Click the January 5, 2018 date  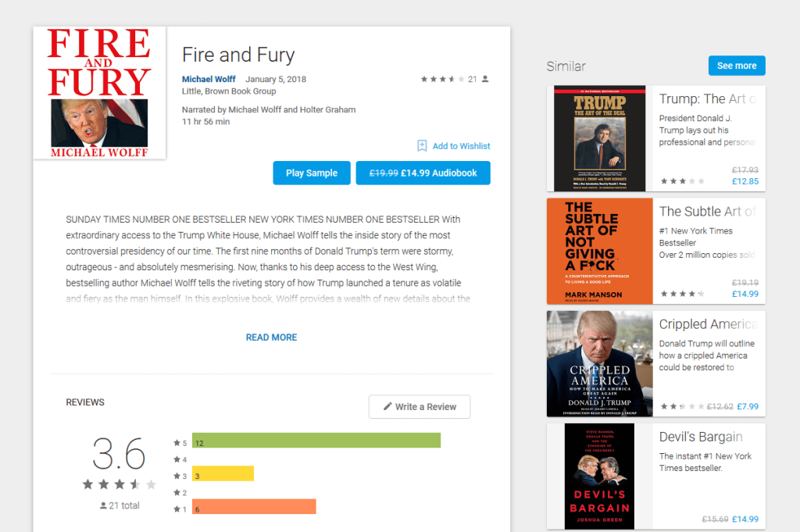coord(276,79)
